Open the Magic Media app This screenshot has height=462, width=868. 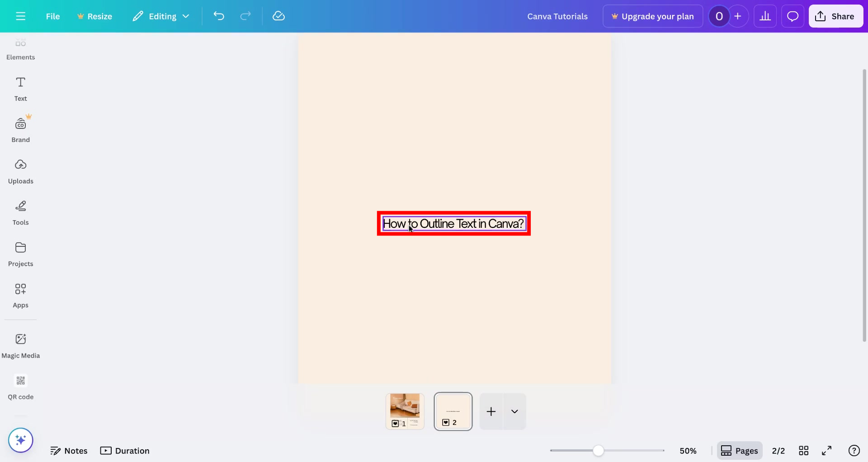(21, 346)
